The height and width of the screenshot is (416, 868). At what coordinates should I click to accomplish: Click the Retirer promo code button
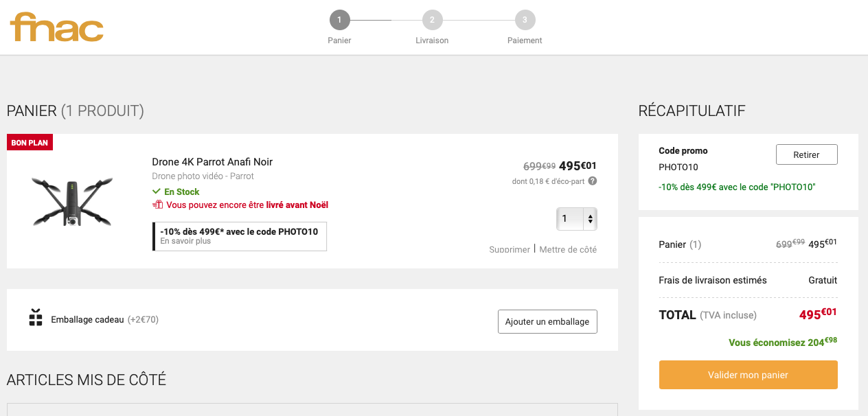coord(806,154)
